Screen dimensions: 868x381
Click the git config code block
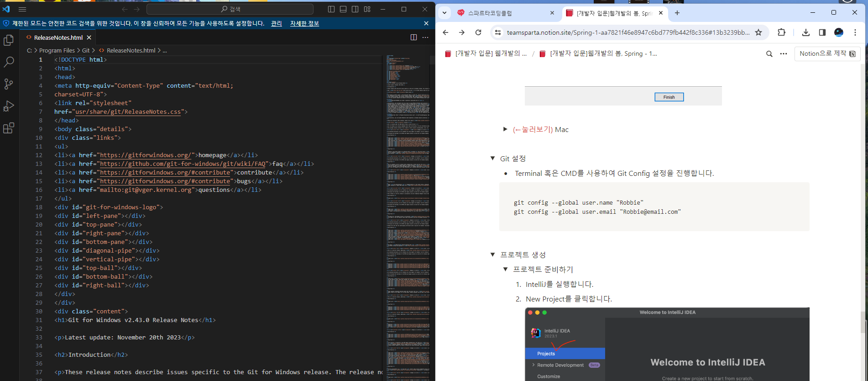pyautogui.click(x=654, y=207)
